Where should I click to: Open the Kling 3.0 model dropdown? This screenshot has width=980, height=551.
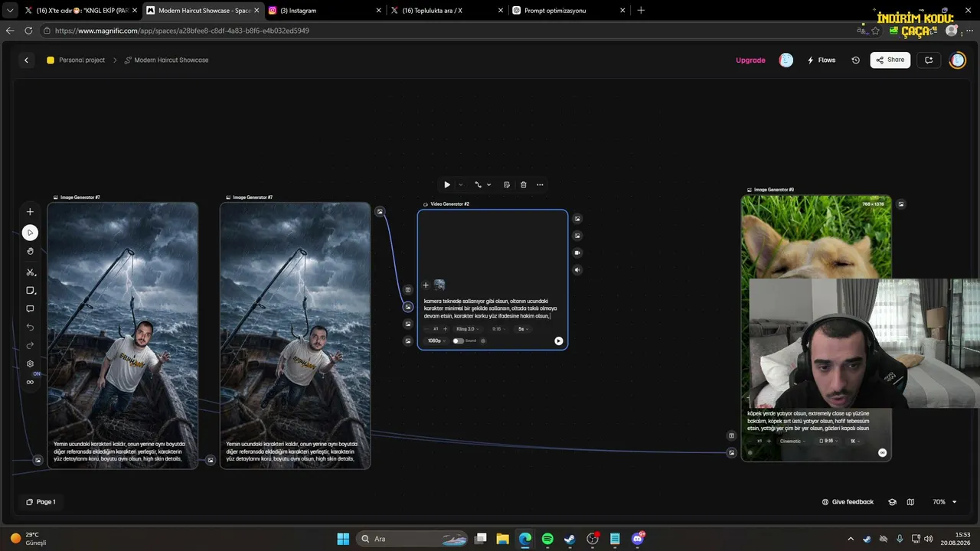[467, 329]
